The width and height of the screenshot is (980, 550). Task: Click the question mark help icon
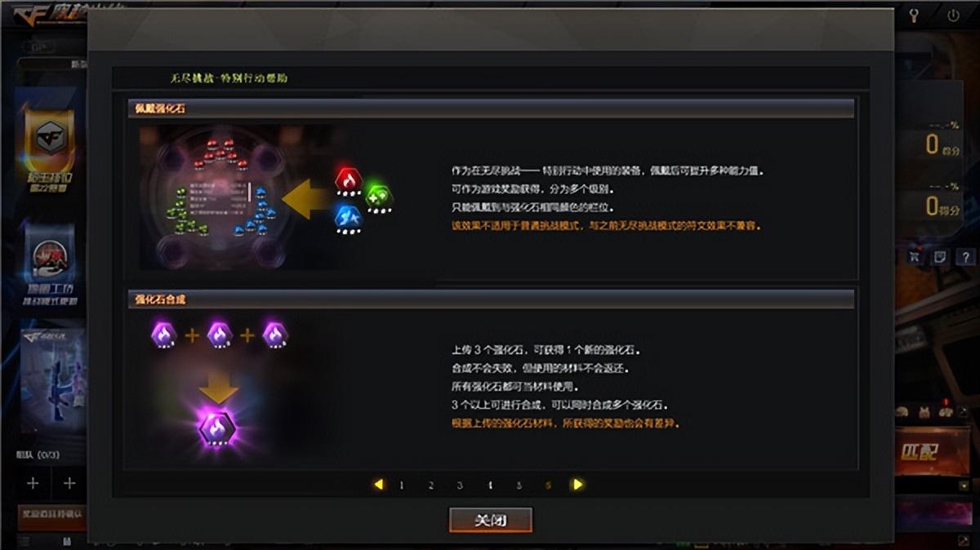tap(964, 257)
